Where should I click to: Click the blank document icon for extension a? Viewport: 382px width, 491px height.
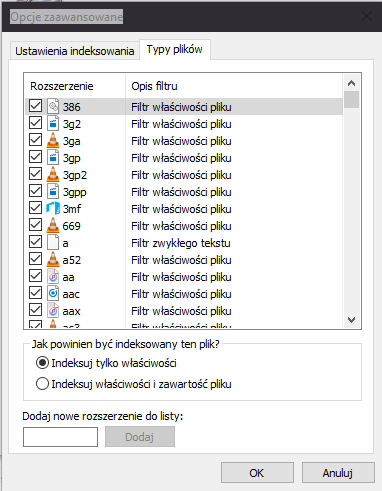point(53,242)
